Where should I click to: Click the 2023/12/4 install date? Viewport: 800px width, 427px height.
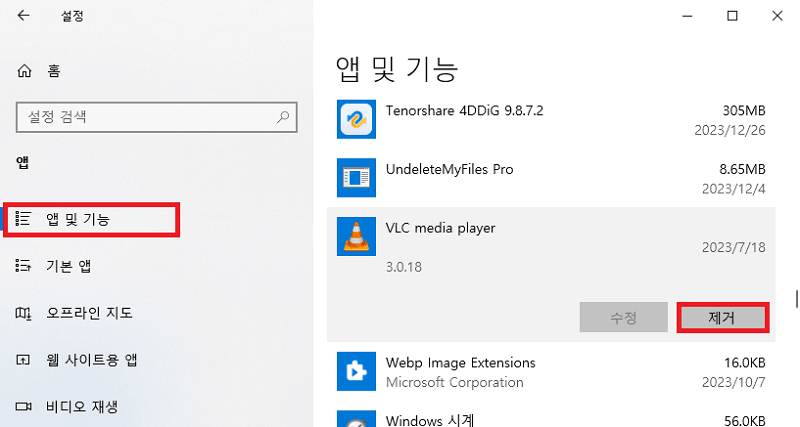point(734,189)
